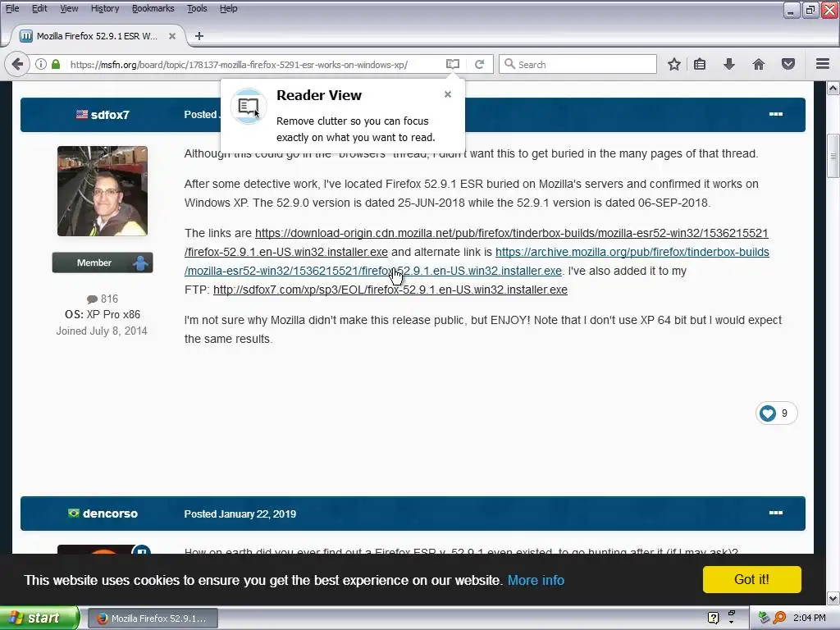Go to the Firefox Home page icon
This screenshot has height=630, width=840.
(x=759, y=64)
